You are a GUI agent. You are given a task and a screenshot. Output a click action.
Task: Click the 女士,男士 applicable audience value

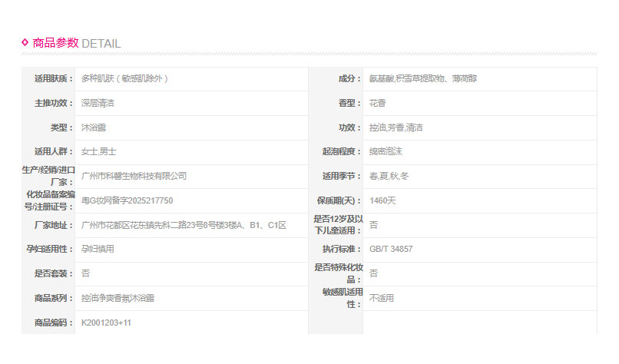click(98, 152)
